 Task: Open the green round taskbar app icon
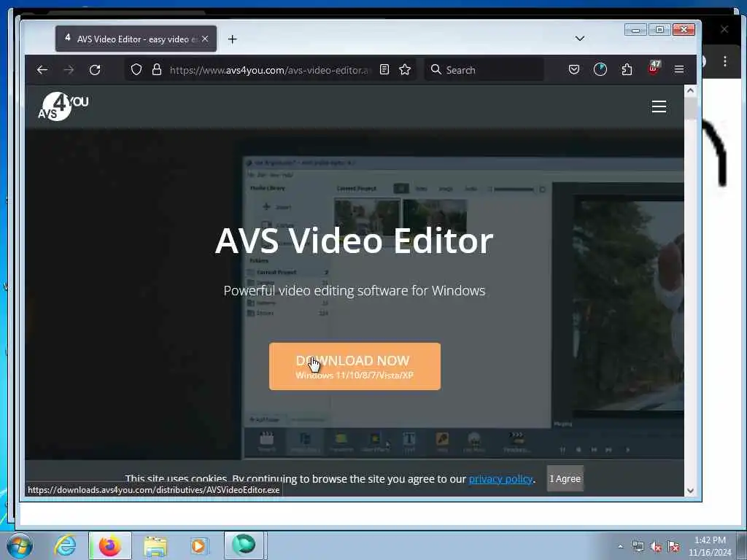click(244, 545)
